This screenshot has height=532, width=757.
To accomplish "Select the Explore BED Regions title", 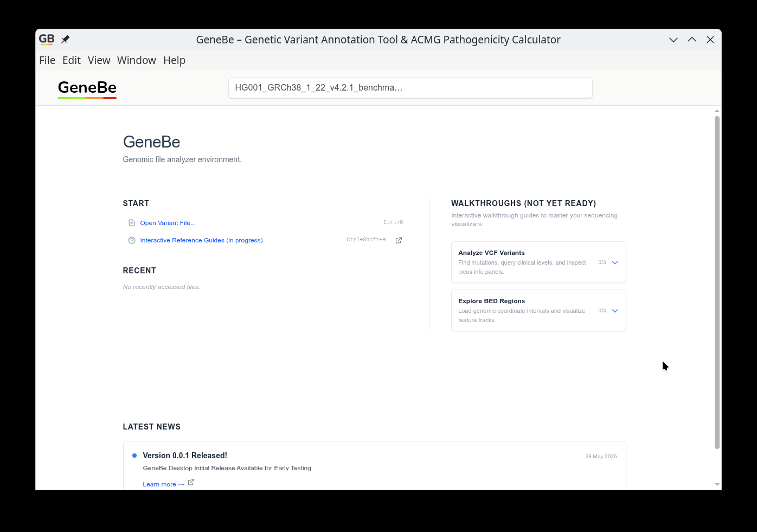I will (x=492, y=301).
